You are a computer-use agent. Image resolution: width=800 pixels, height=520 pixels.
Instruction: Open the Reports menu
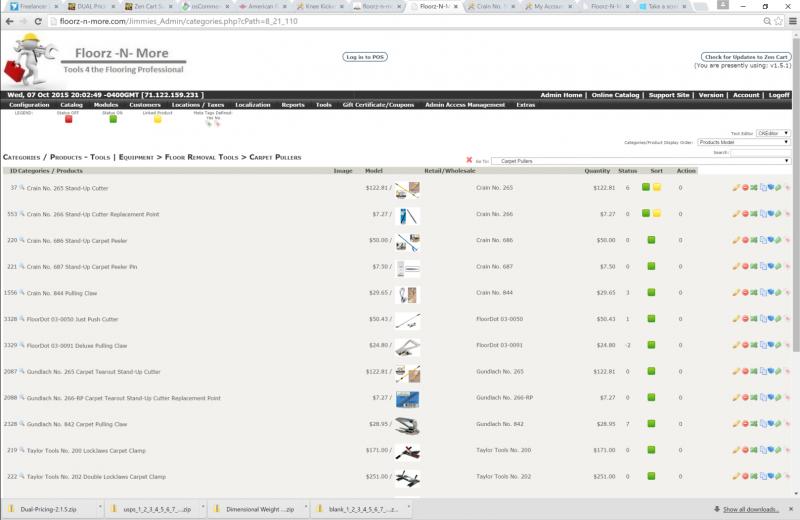coord(293,105)
